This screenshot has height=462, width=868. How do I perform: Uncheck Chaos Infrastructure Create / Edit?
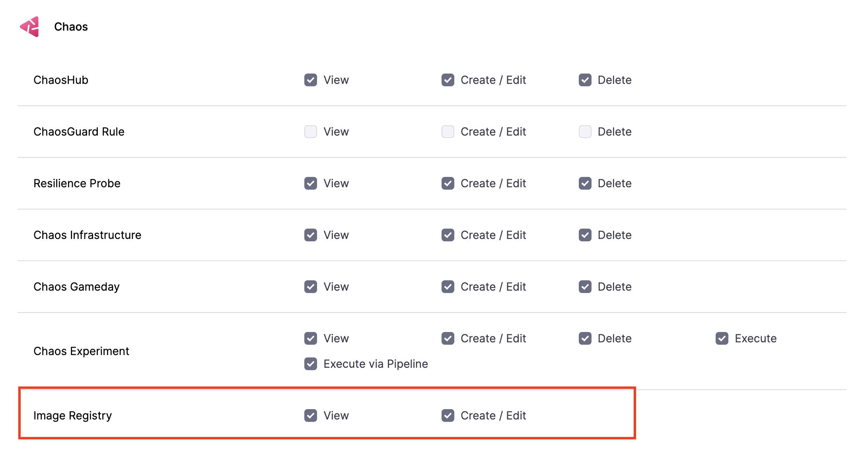point(448,235)
